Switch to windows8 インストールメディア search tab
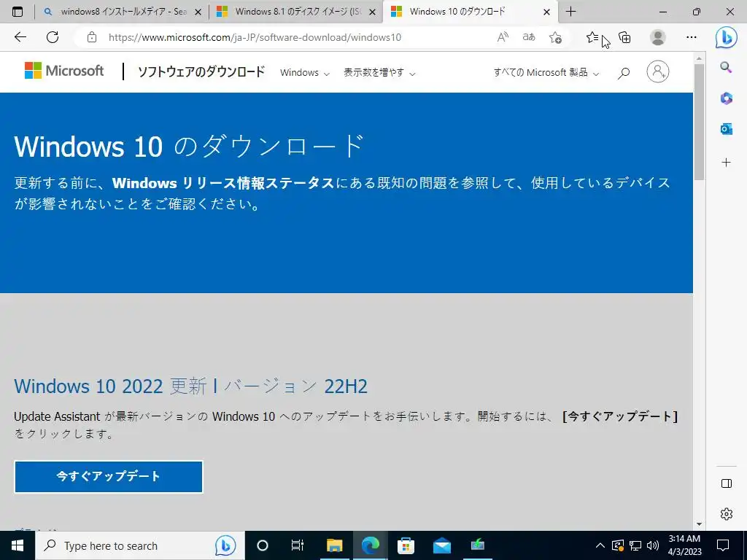Viewport: 747px width, 560px height. pyautogui.click(x=122, y=12)
